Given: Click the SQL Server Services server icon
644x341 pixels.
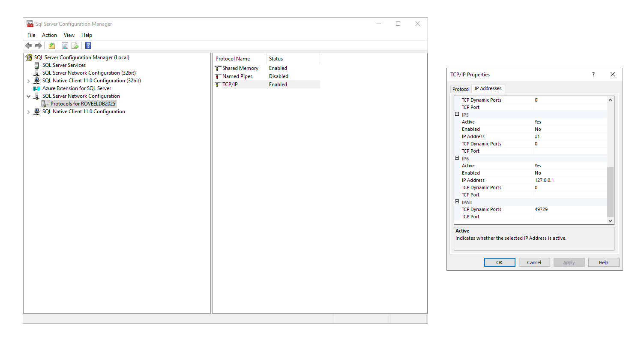Looking at the screenshot, I should (37, 65).
